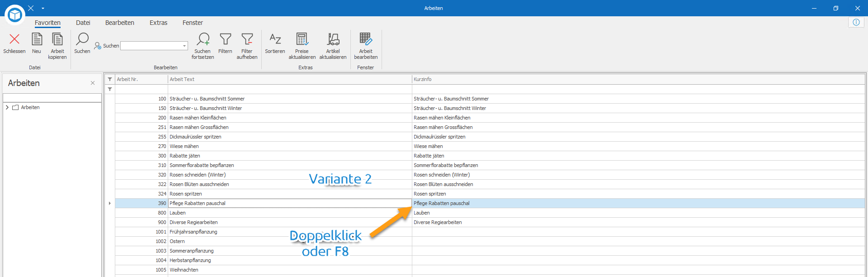
Task: Click the filter row funnel icon
Action: 110,89
